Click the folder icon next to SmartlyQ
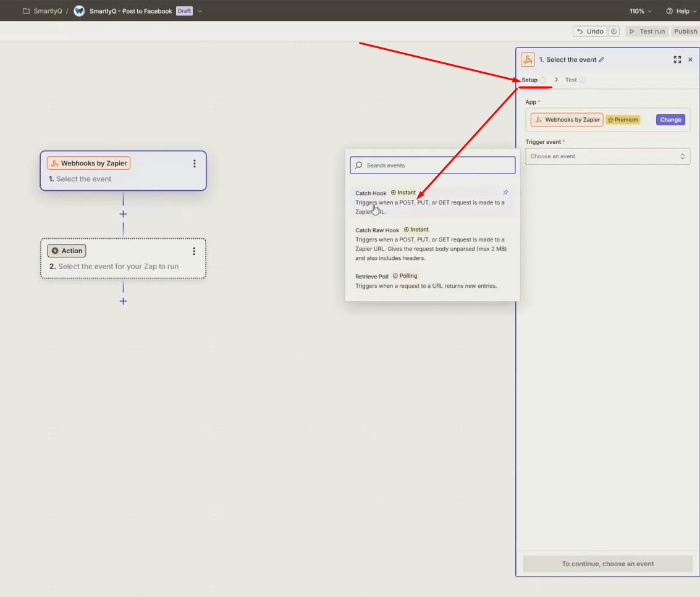 tap(27, 11)
